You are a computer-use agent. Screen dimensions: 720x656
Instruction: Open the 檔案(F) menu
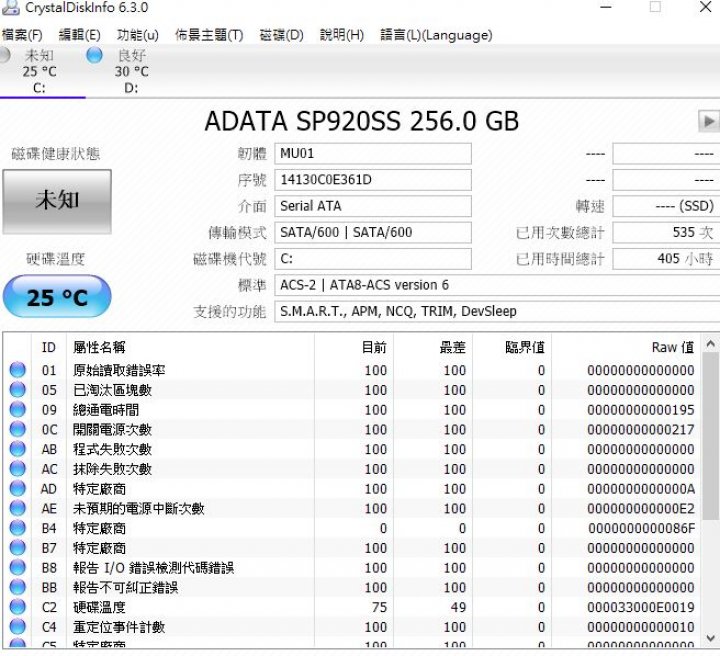pos(22,35)
